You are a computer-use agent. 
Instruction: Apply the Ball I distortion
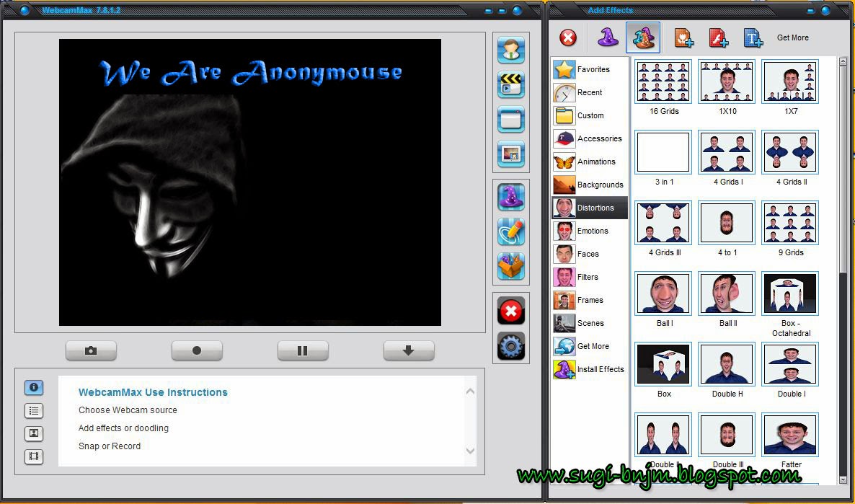pos(664,293)
